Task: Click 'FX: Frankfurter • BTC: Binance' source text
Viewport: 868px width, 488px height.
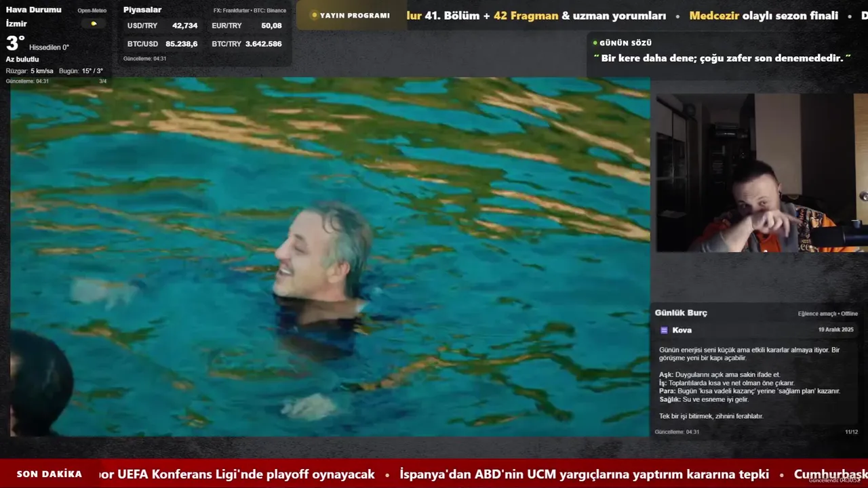Action: (x=250, y=11)
